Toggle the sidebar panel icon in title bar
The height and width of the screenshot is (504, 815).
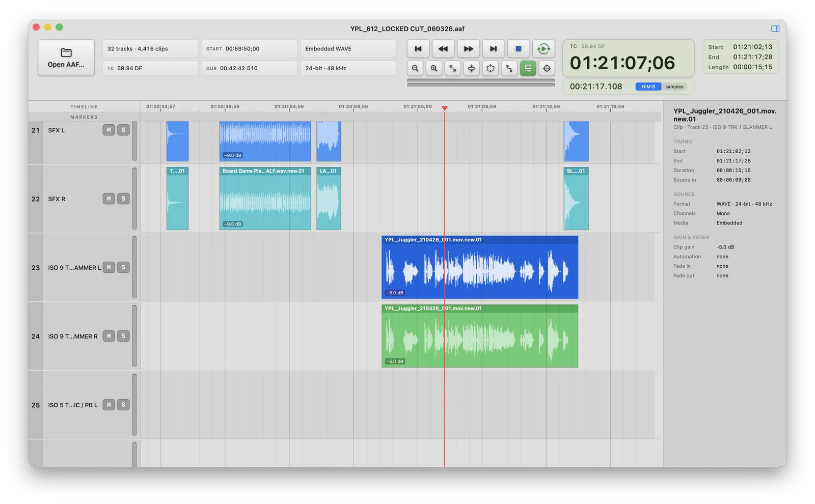pos(775,29)
